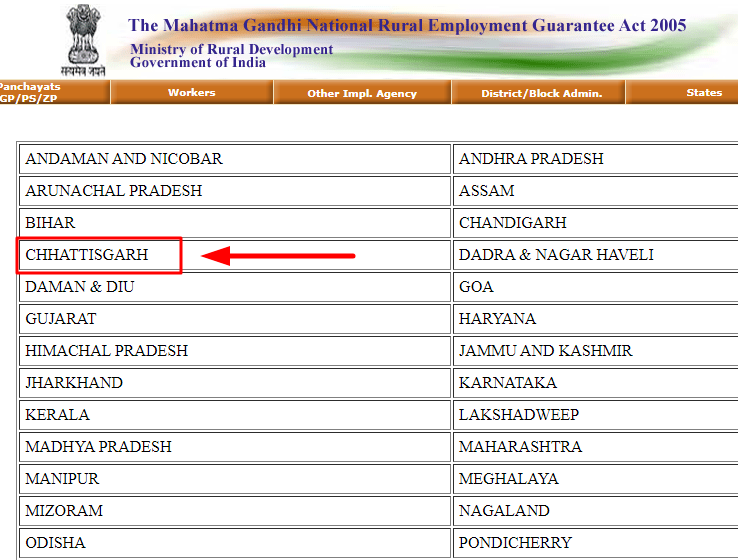Viewport: 738px width, 560px height.
Task: Open the KARNATAKA state link
Action: coord(508,383)
